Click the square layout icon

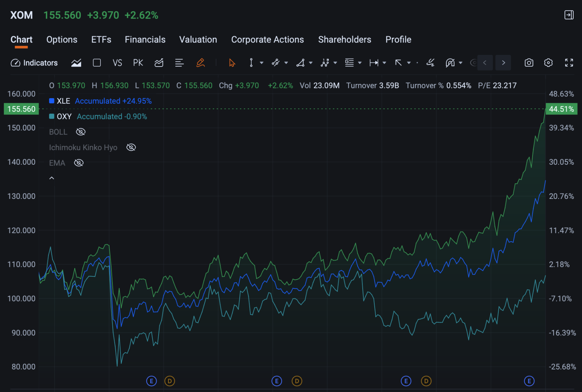(x=97, y=63)
